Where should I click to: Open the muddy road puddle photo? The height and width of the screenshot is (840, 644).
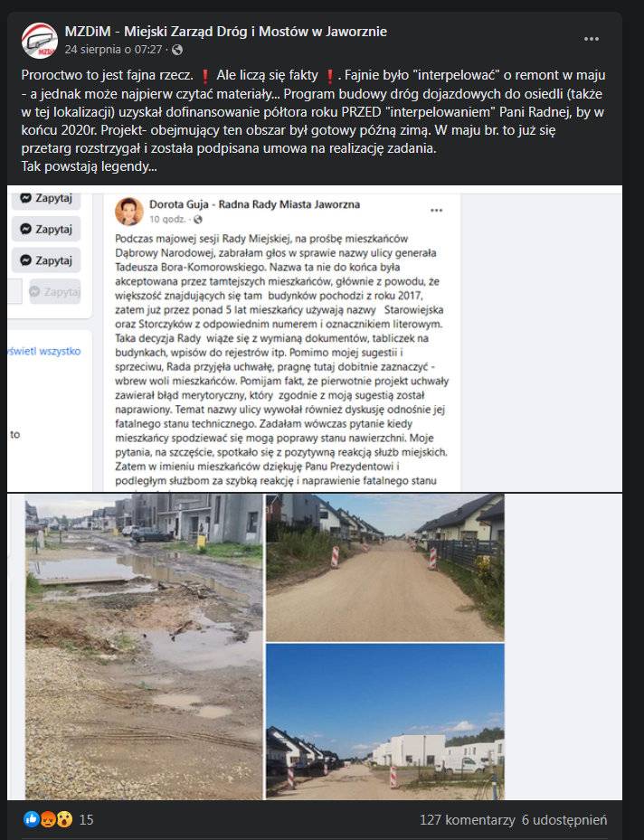pyautogui.click(x=144, y=647)
